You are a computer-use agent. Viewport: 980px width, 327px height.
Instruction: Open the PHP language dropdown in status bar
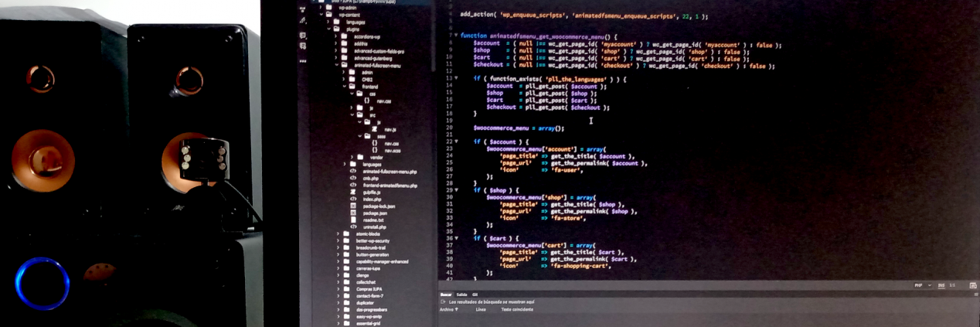(x=920, y=285)
